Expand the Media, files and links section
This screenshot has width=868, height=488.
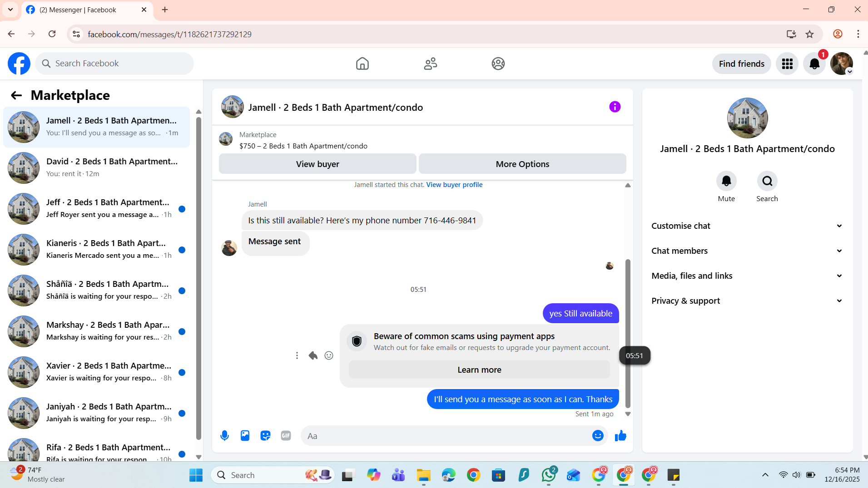tap(747, 276)
